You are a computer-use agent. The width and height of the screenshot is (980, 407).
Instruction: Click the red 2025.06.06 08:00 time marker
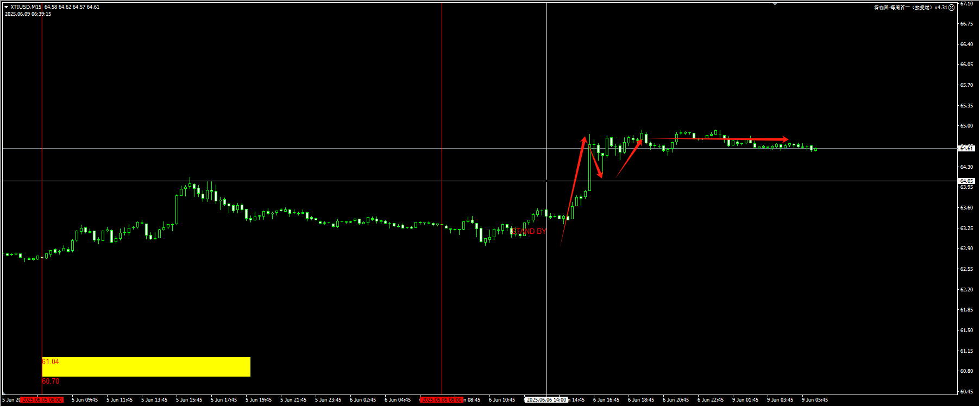442,400
